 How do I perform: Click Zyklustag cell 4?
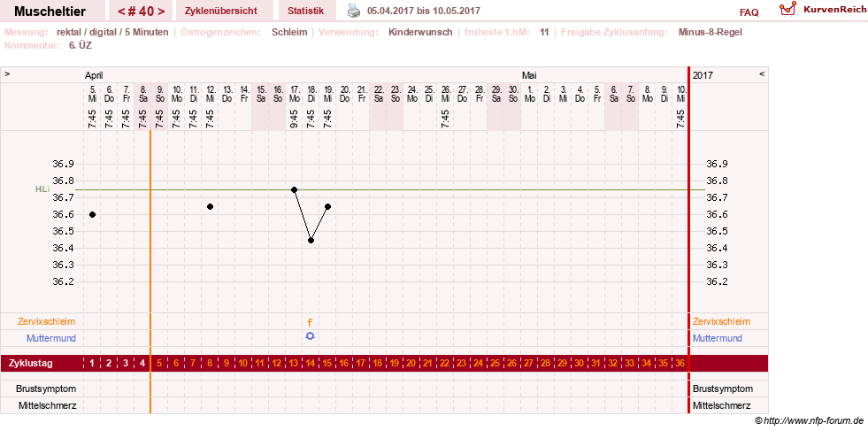(142, 364)
